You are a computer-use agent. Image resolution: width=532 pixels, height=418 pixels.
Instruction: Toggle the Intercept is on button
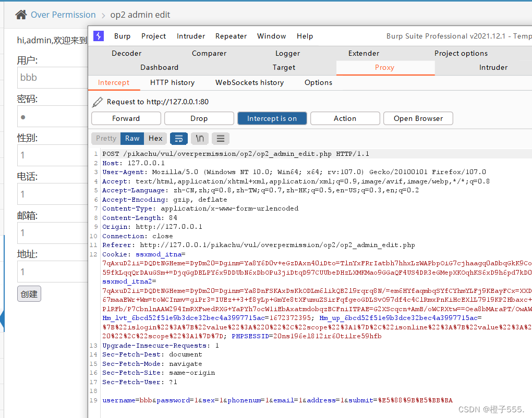click(x=272, y=118)
